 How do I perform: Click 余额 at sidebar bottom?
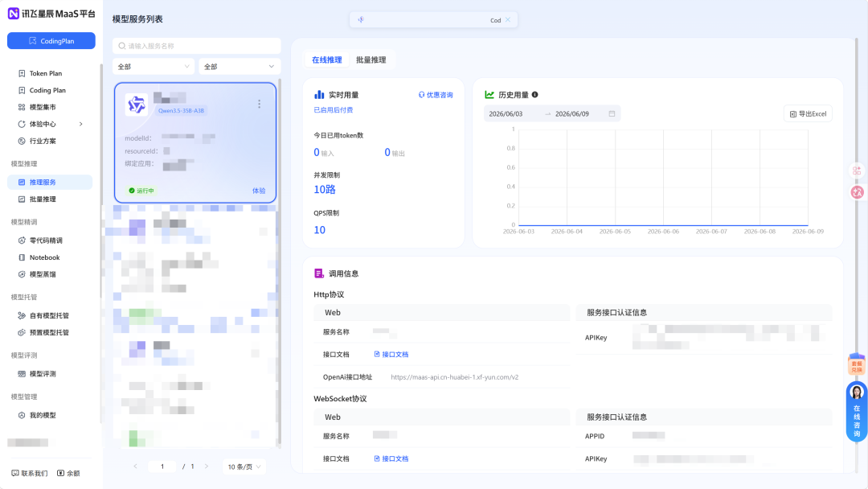pyautogui.click(x=68, y=474)
